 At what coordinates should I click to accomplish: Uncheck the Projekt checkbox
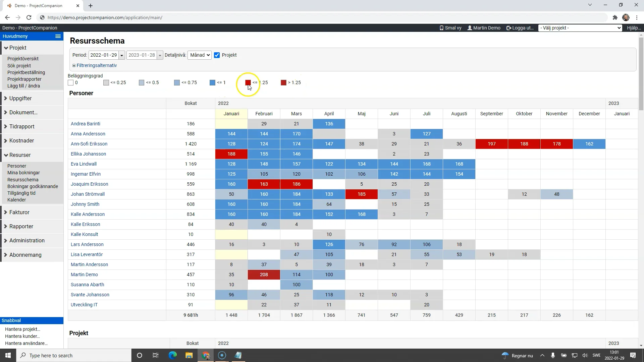point(217,55)
